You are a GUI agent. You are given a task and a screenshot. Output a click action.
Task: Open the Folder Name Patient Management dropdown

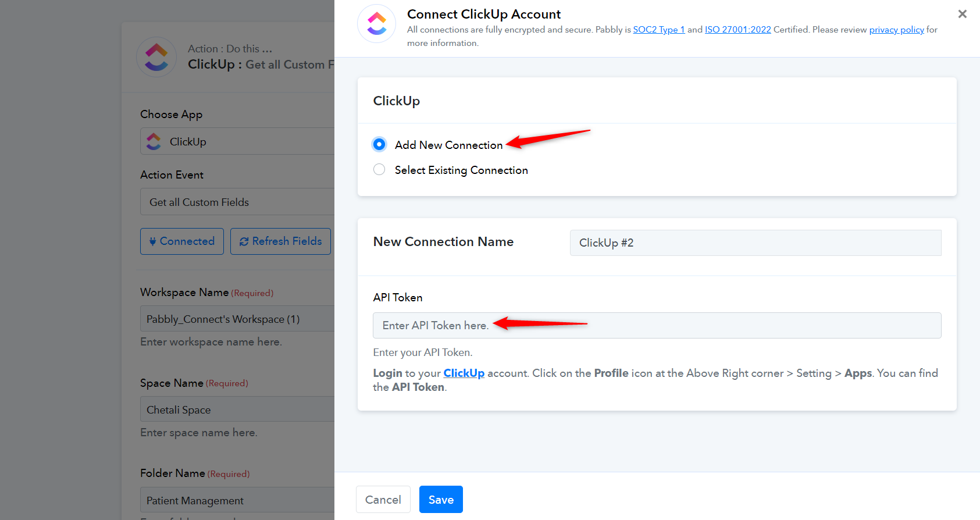[x=237, y=500]
